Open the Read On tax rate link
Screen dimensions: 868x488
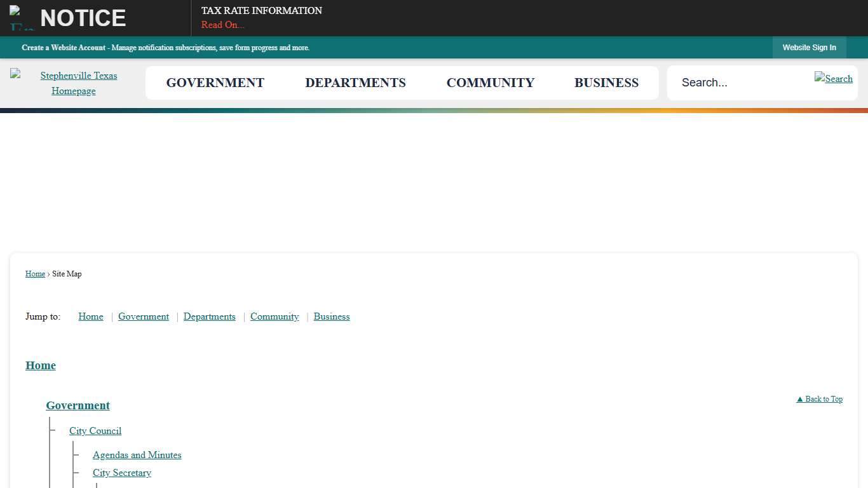pyautogui.click(x=222, y=25)
